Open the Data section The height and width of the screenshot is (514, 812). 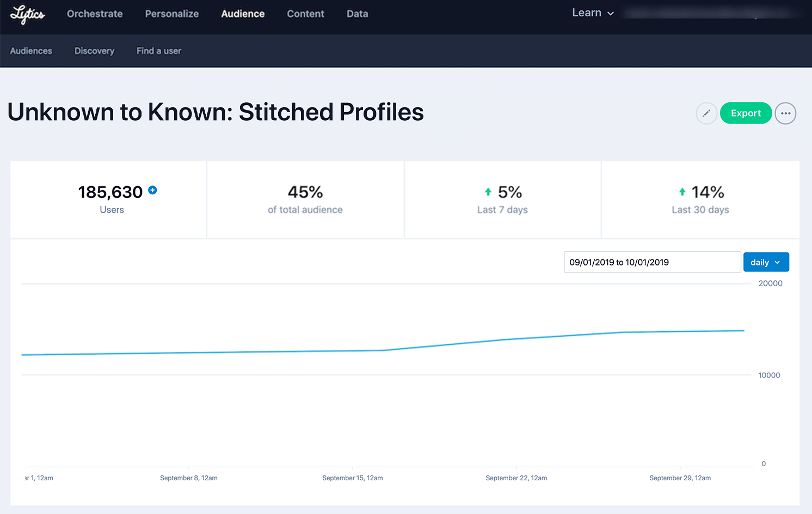[357, 14]
